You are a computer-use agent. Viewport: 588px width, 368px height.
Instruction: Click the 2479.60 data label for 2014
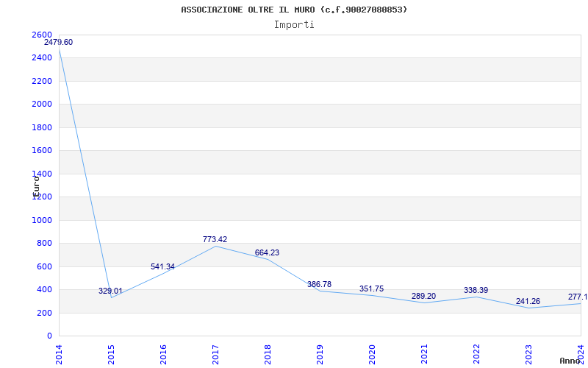59,42
